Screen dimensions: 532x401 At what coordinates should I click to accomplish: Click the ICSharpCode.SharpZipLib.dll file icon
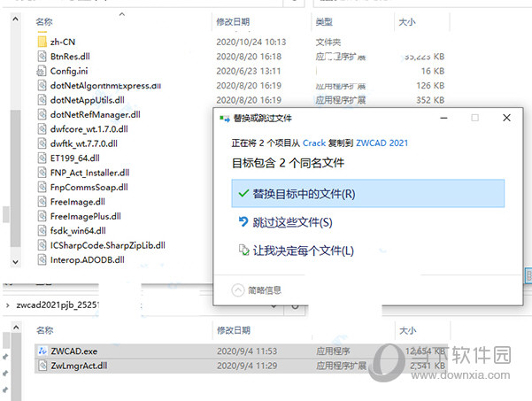[42, 245]
